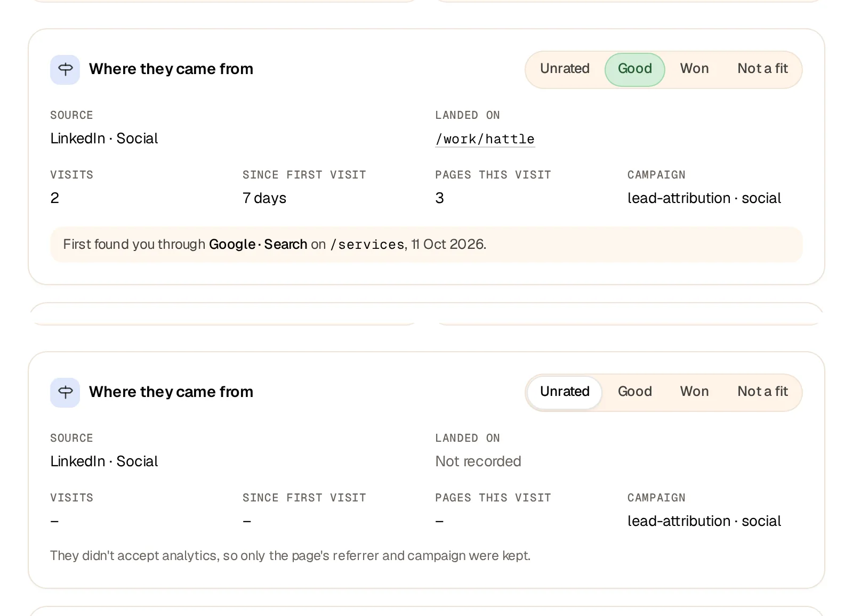Select Good rating in first card
Screen dimensions: 853x616
(x=635, y=69)
